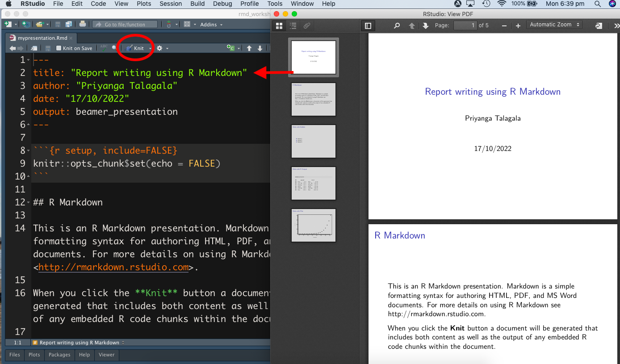Click the document options gear icon
The image size is (620, 364).
pos(159,48)
